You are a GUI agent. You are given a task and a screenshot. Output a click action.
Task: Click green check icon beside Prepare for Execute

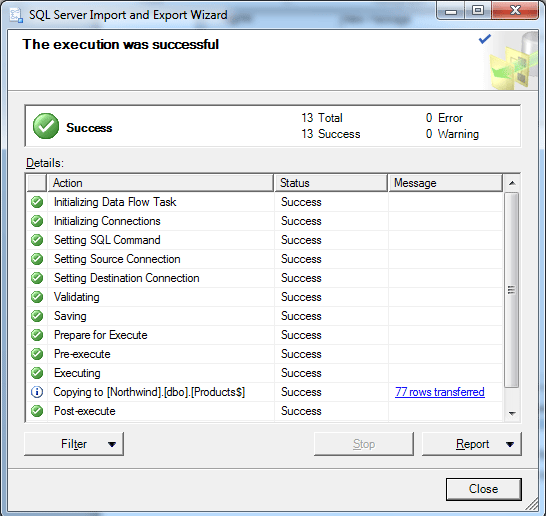pyautogui.click(x=37, y=335)
